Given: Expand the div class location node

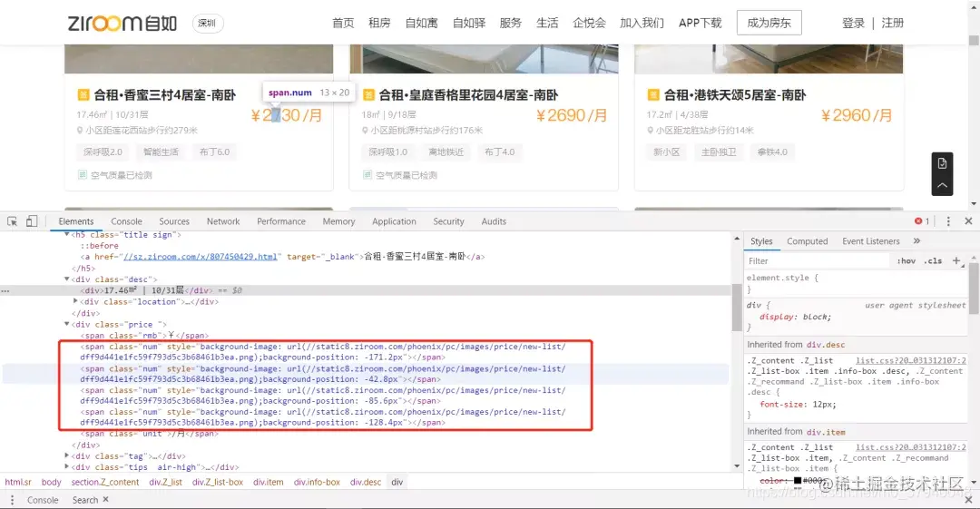Looking at the screenshot, I should [x=75, y=301].
